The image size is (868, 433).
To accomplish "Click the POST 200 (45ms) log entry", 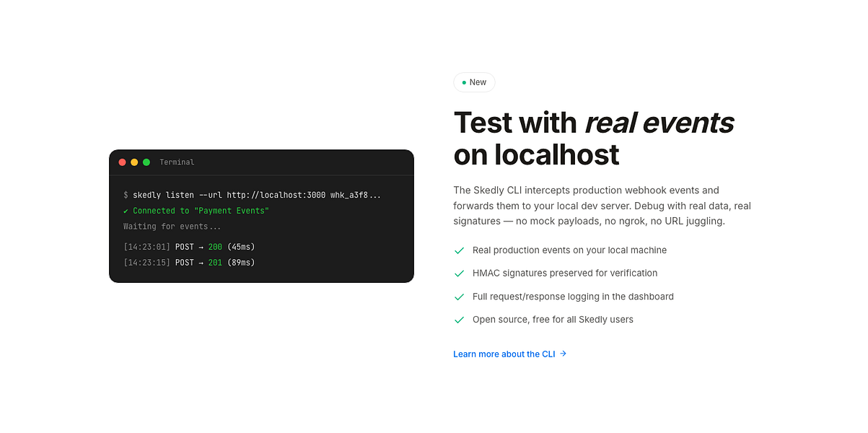I will point(189,247).
